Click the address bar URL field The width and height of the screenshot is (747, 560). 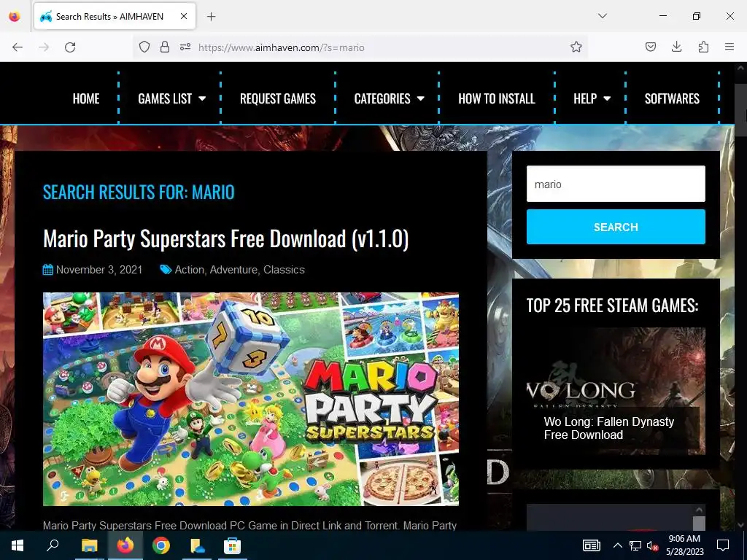(362, 47)
